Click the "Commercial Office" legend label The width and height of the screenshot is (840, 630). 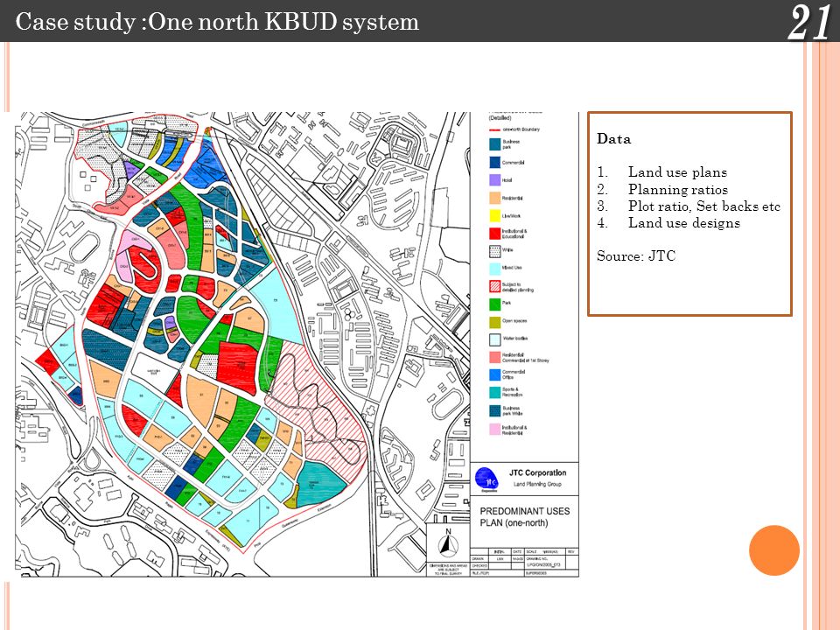pyautogui.click(x=514, y=374)
